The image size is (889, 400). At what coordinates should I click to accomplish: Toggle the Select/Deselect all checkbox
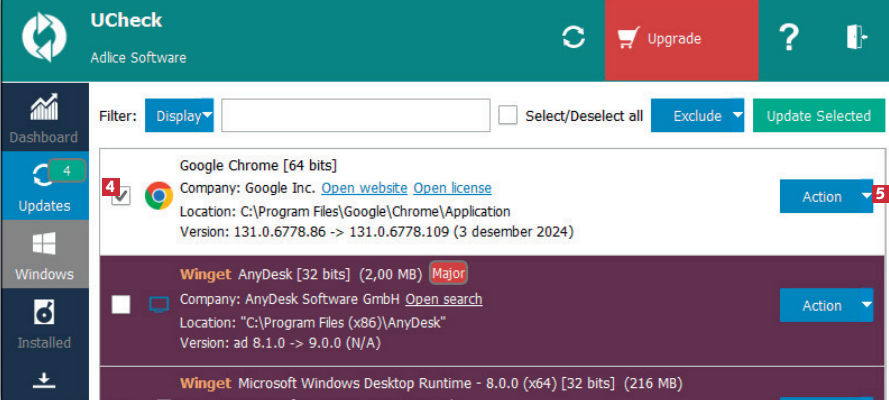pyautogui.click(x=508, y=115)
